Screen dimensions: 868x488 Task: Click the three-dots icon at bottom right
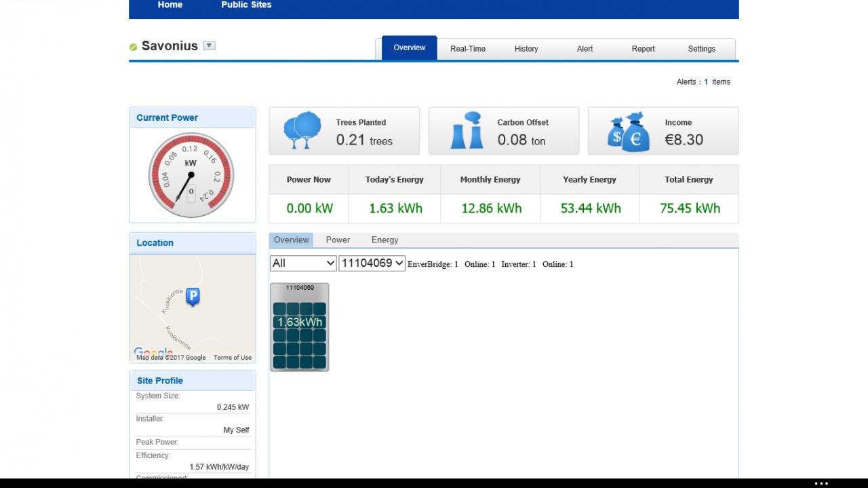(821, 483)
